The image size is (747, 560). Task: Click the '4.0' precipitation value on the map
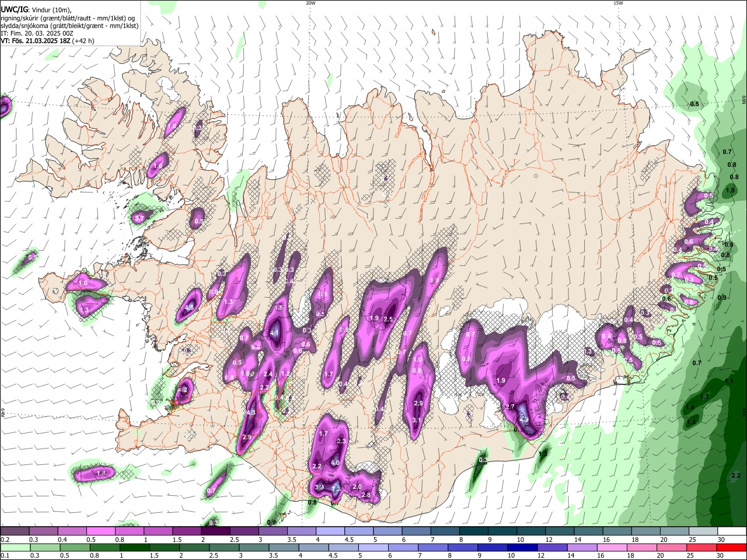pos(335,463)
